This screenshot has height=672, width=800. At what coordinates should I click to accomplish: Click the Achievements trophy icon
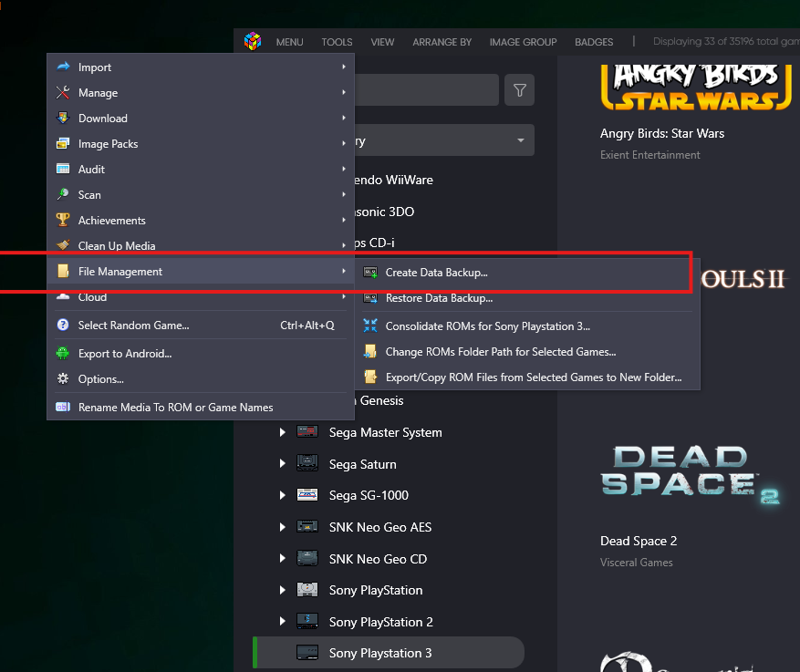63,220
